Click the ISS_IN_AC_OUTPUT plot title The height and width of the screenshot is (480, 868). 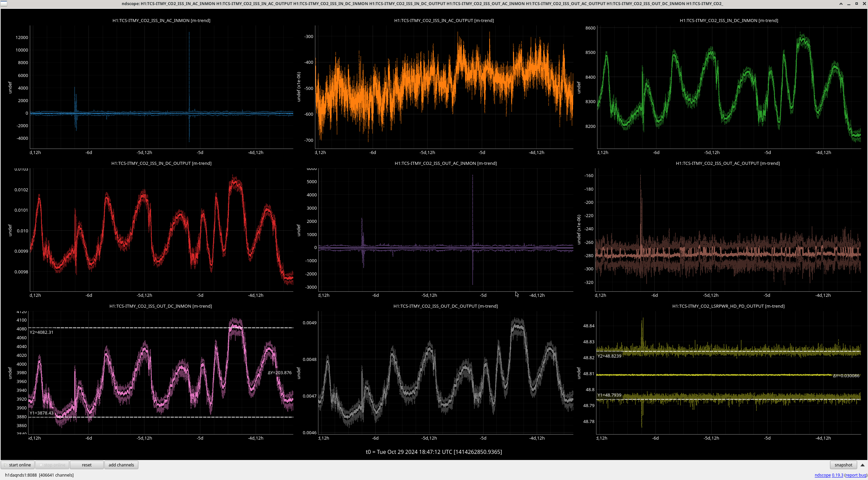point(444,20)
